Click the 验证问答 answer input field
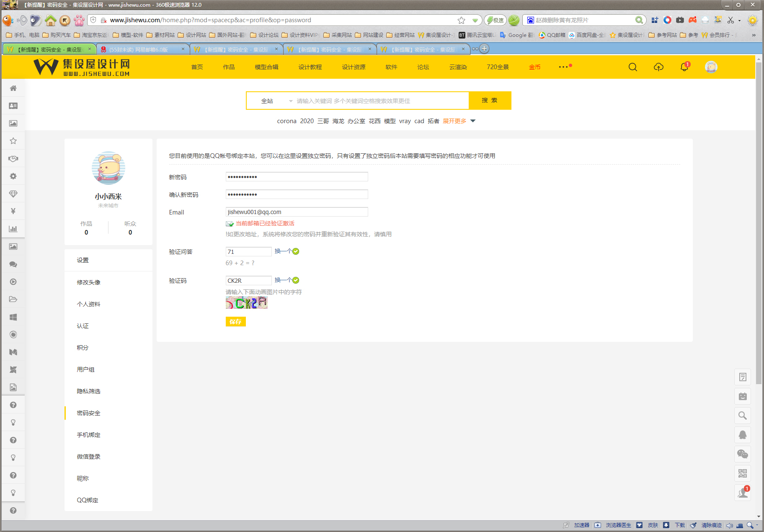Viewport: 764px width, 532px height. coord(249,252)
